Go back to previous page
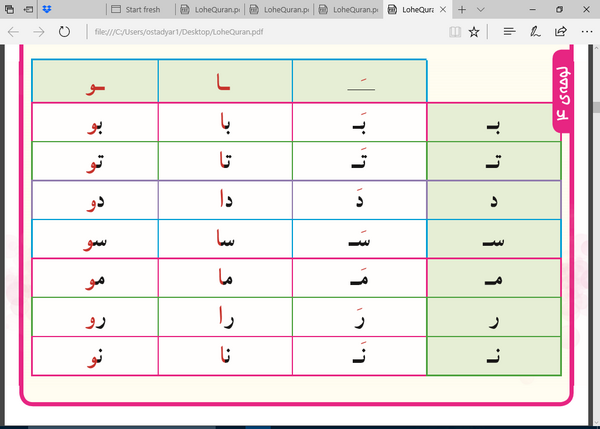Viewport: 600px width, 429px height. coord(13,32)
